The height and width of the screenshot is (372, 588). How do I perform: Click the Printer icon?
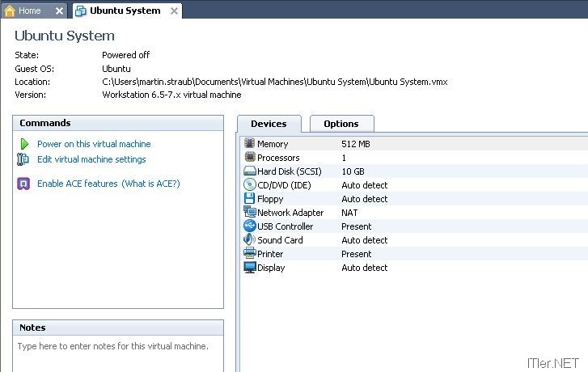click(x=249, y=253)
